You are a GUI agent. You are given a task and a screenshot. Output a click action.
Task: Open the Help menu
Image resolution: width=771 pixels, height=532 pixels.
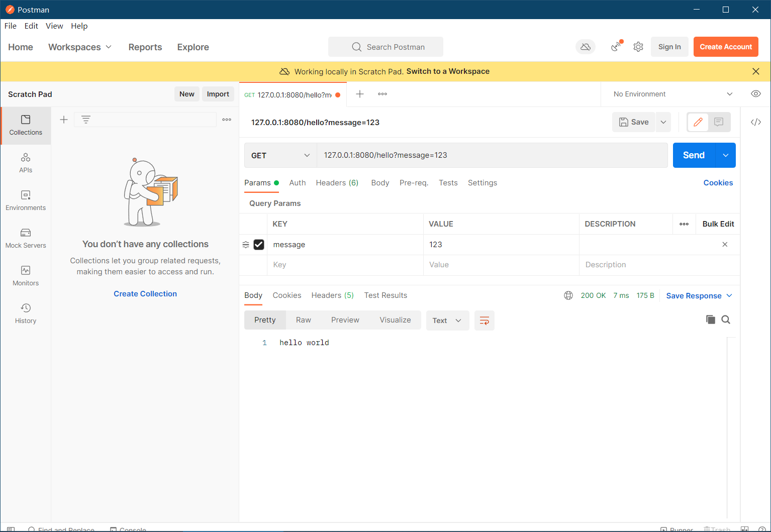pyautogui.click(x=79, y=26)
